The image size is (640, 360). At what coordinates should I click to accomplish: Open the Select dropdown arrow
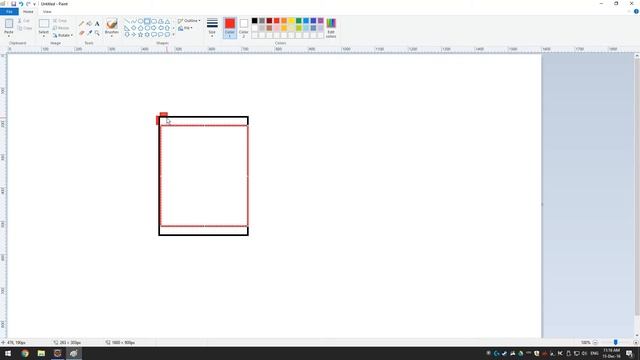44,36
